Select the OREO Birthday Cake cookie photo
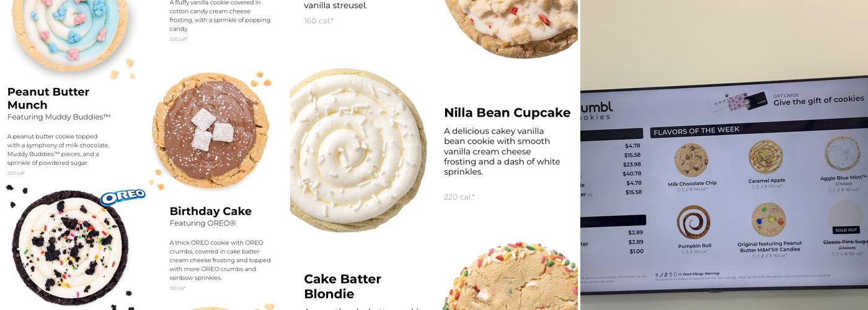868x310 pixels. 70,248
